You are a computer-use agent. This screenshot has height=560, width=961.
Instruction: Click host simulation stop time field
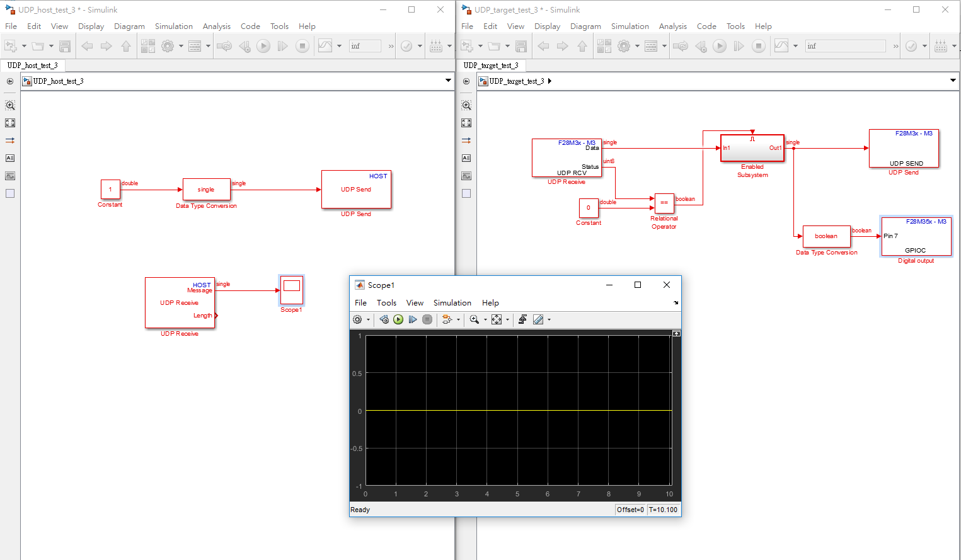pyautogui.click(x=365, y=46)
